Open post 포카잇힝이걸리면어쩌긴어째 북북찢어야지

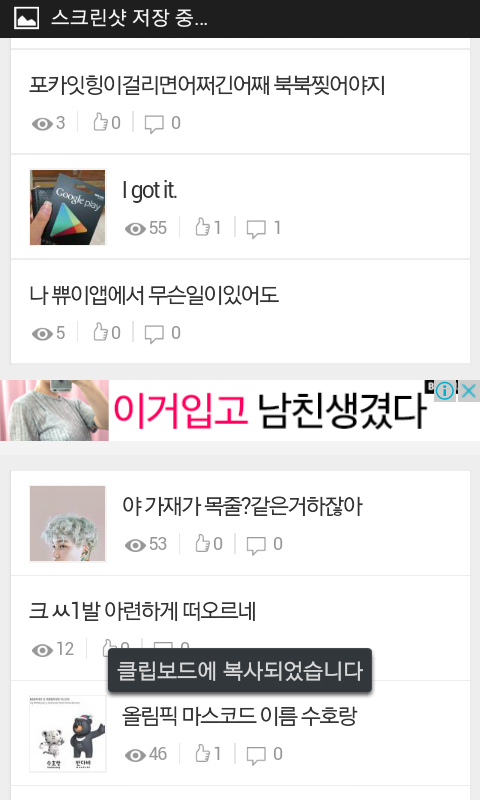coord(207,85)
